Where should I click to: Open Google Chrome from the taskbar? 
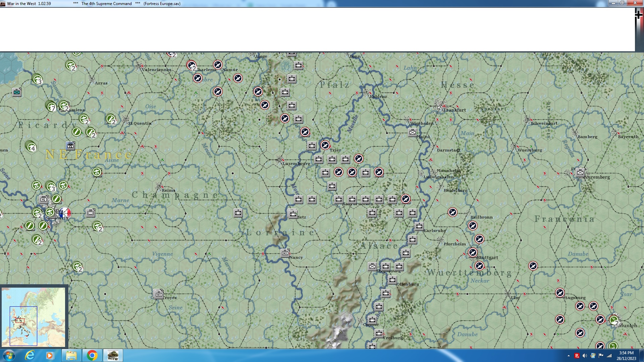click(x=92, y=355)
